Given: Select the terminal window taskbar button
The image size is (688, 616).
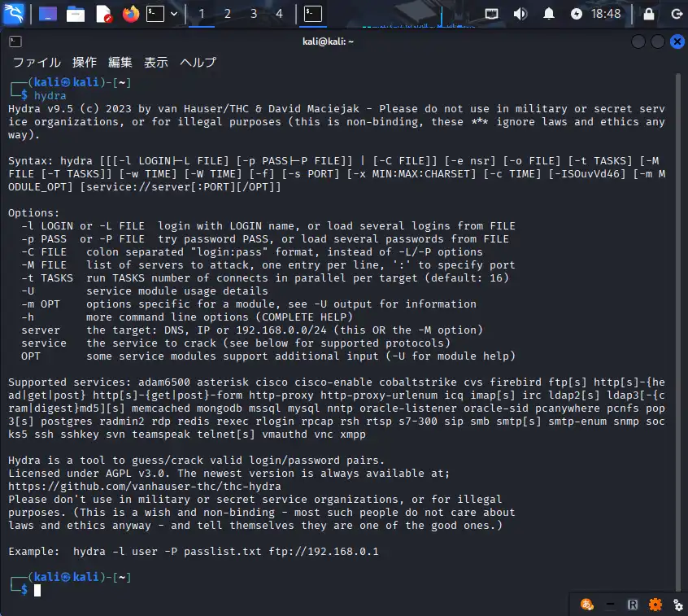Looking at the screenshot, I should click(313, 14).
